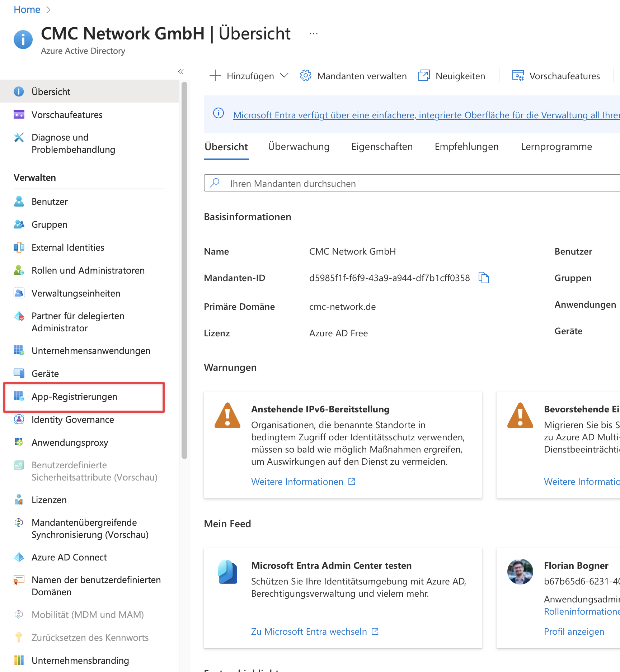Open the Hinzufügen dropdown menu

249,76
